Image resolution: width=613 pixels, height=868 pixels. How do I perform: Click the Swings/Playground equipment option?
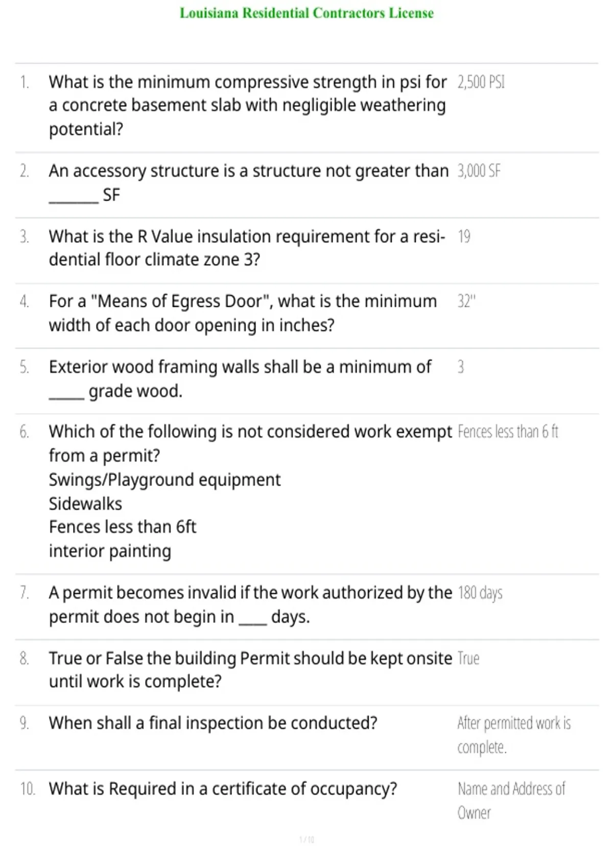[x=164, y=479]
